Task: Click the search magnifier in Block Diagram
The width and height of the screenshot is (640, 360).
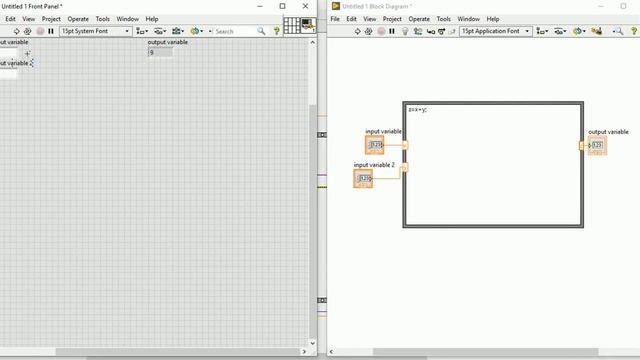Action: point(619,31)
